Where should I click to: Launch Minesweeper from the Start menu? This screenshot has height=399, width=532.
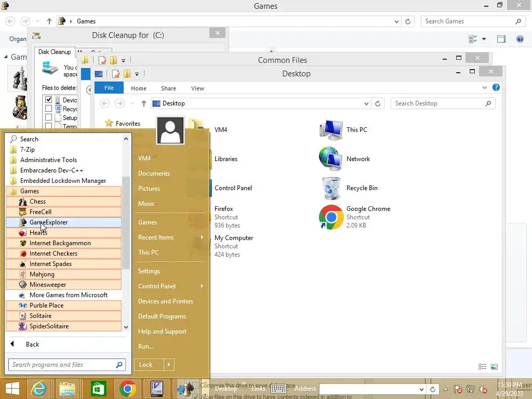pos(63,285)
